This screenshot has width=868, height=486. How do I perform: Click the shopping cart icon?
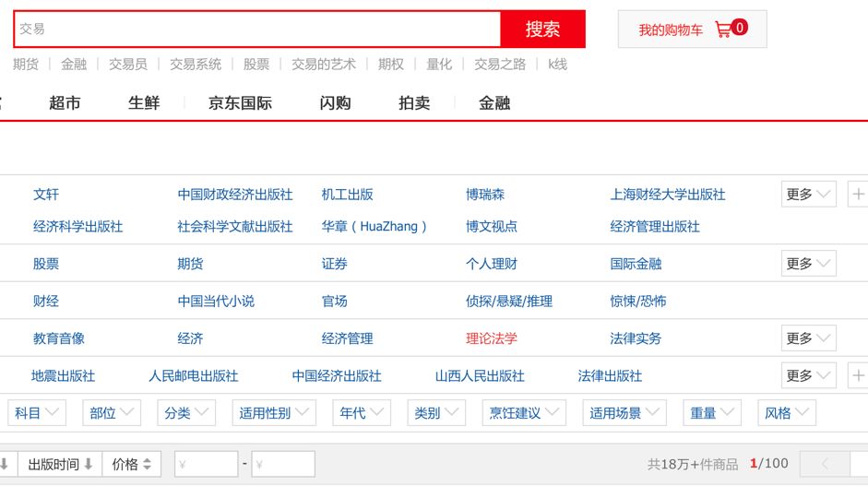[723, 30]
